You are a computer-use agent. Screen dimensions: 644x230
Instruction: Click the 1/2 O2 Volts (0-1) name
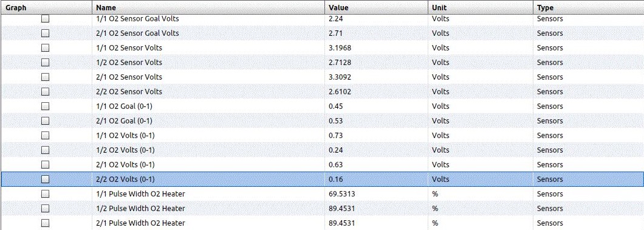tap(125, 150)
